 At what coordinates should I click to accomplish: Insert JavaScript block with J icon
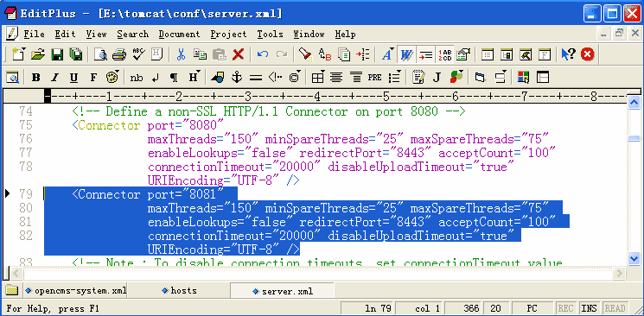tap(437, 77)
